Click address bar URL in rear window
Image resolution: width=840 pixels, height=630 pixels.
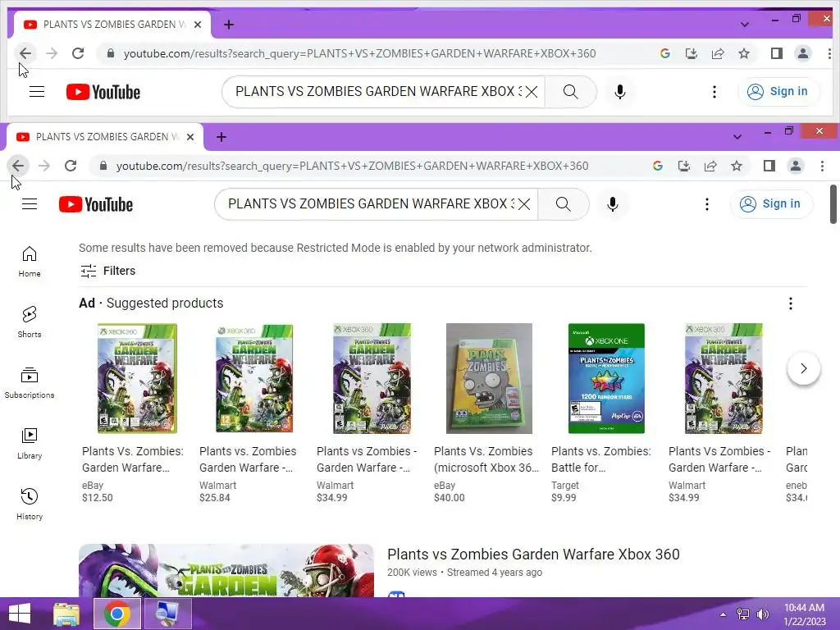pos(359,53)
